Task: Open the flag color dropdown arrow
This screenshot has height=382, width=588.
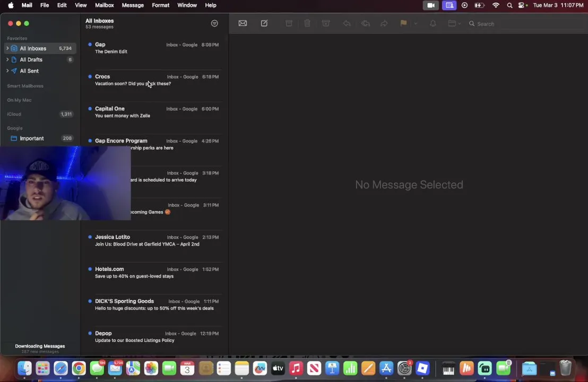Action: pyautogui.click(x=416, y=24)
